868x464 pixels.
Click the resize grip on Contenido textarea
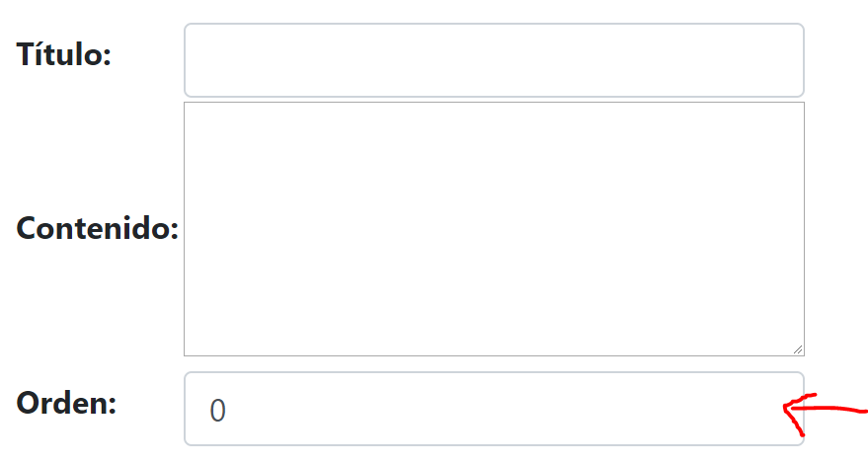797,348
